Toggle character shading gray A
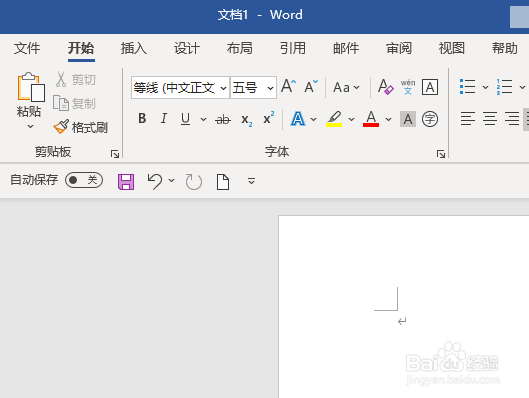This screenshot has height=398, width=529. [408, 119]
